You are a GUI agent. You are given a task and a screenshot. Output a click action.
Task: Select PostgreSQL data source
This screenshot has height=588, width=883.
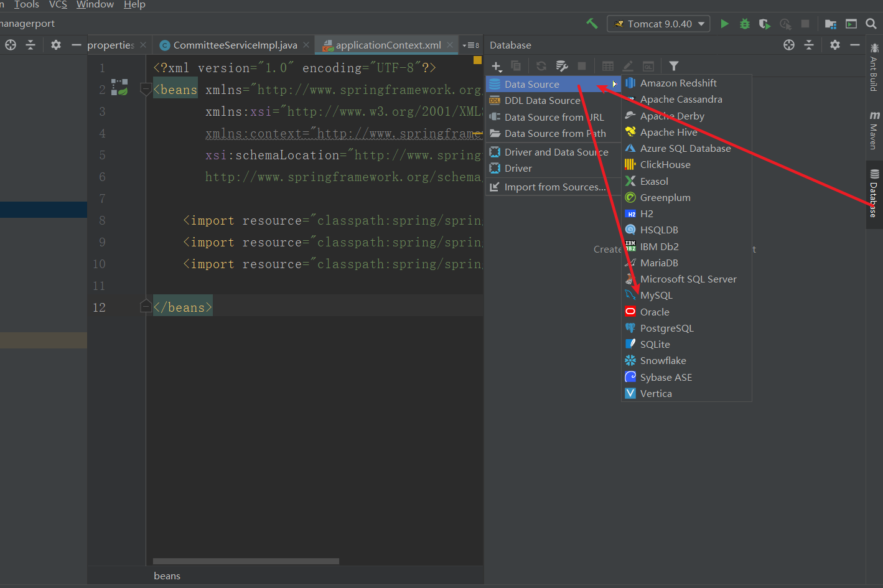point(686,328)
